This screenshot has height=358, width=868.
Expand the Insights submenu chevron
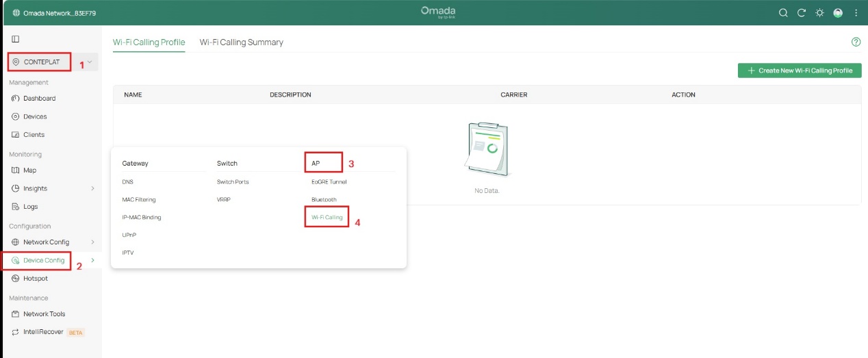(92, 188)
